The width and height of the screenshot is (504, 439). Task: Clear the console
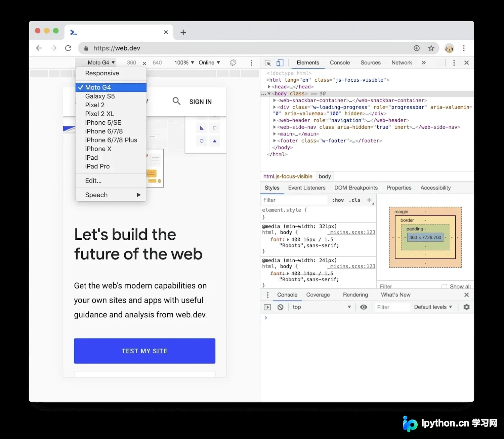click(x=280, y=307)
